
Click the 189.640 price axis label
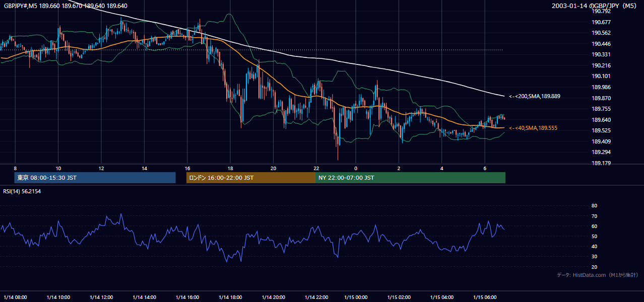[x=601, y=120]
